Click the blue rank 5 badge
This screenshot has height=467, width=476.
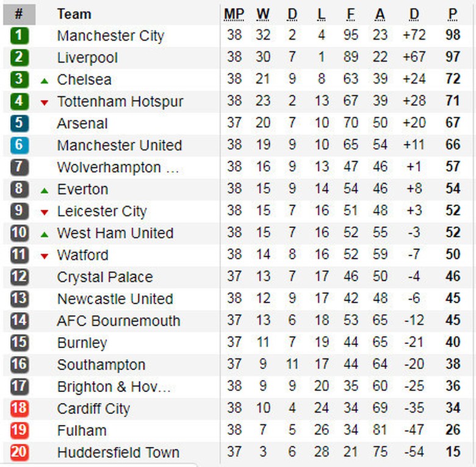tap(20, 123)
